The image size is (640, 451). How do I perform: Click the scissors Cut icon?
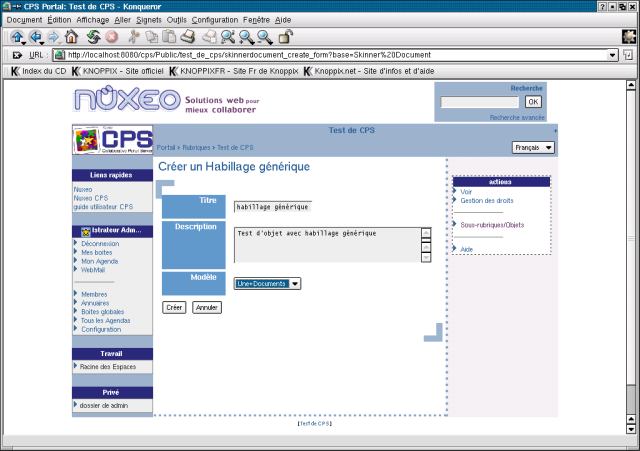tap(132, 37)
